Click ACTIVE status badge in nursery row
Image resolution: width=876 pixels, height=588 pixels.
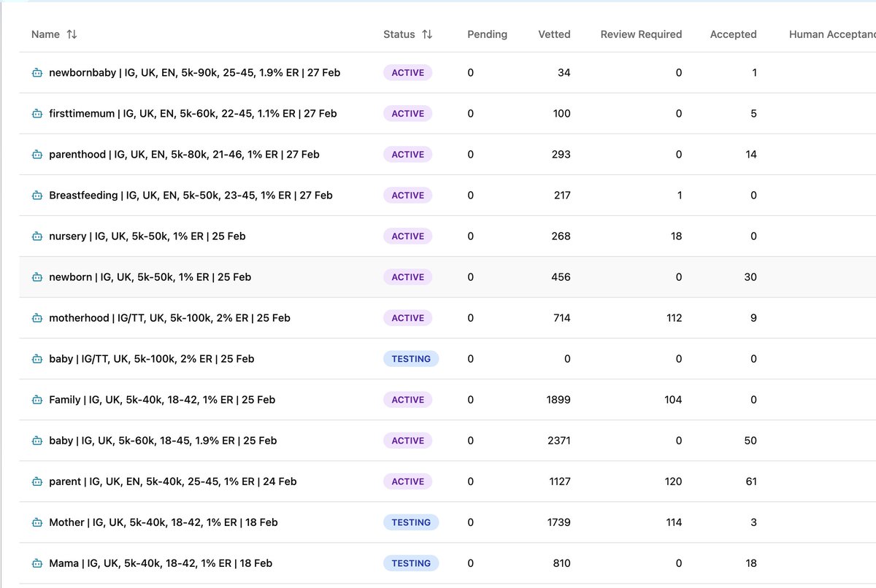[x=408, y=236]
